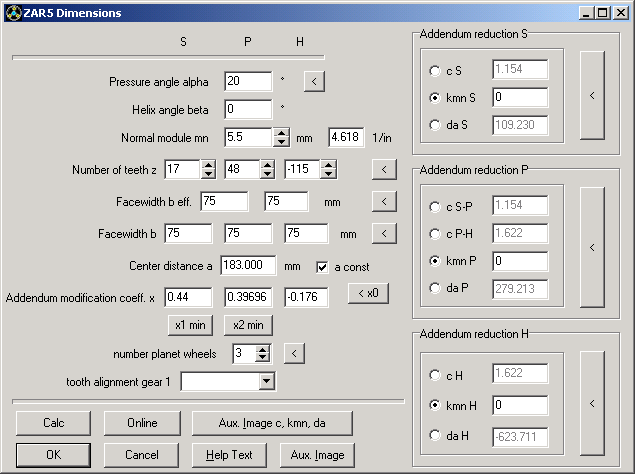Image resolution: width=635 pixels, height=474 pixels.
Task: Click the number planet wheels spinner
Action: click(x=263, y=353)
